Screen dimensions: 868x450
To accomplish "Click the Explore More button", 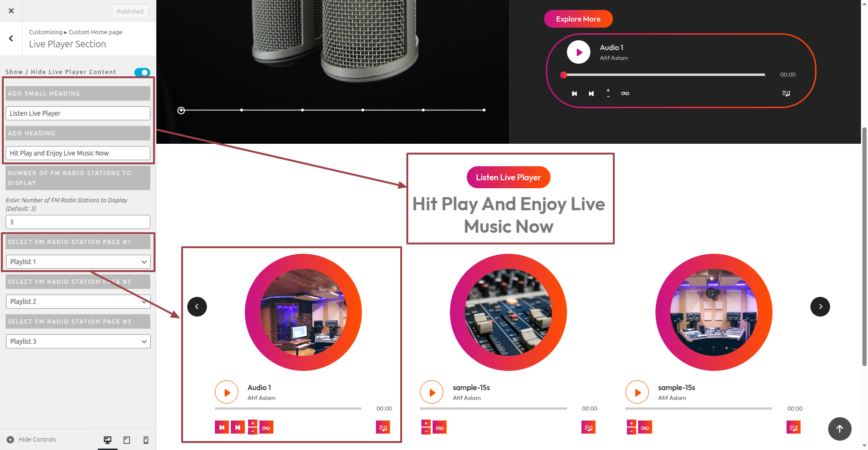I will pyautogui.click(x=578, y=19).
